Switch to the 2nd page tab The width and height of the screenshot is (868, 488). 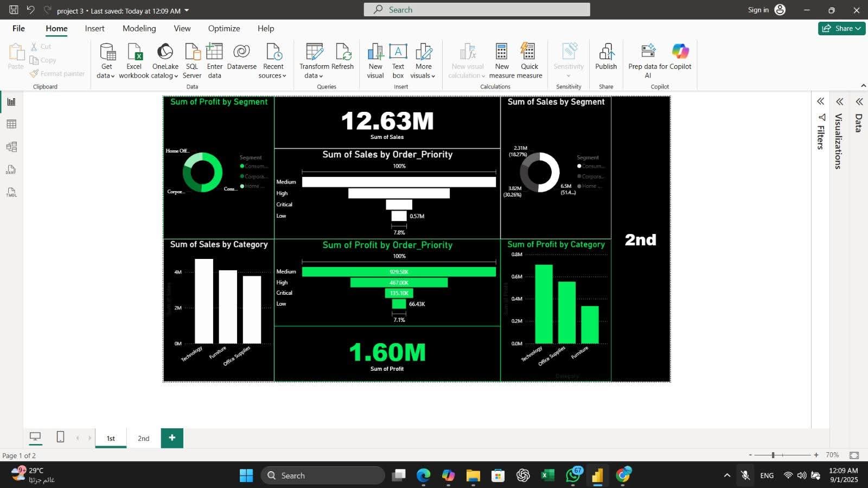143,438
